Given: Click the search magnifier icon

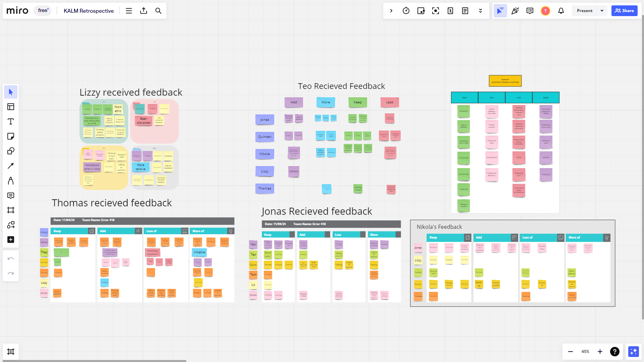Looking at the screenshot, I should pos(158,11).
